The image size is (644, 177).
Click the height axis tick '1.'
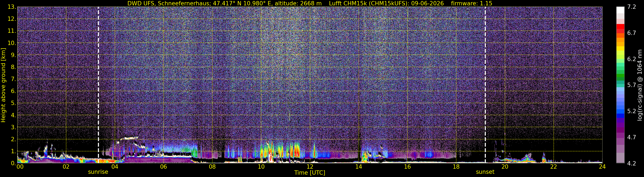13,151
